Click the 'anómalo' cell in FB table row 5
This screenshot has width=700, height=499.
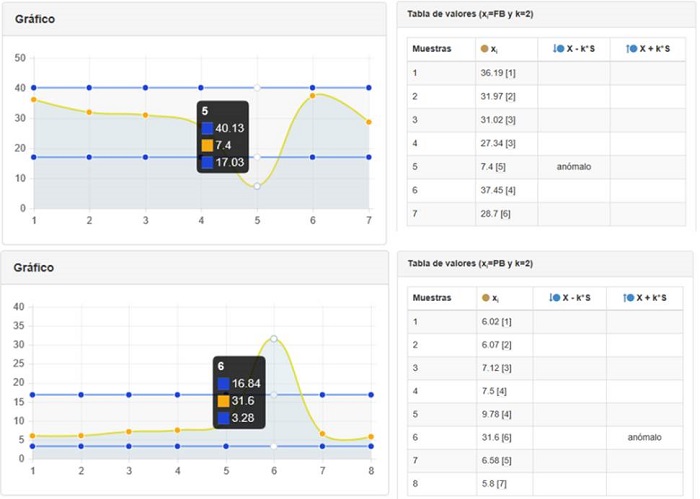[x=573, y=166]
